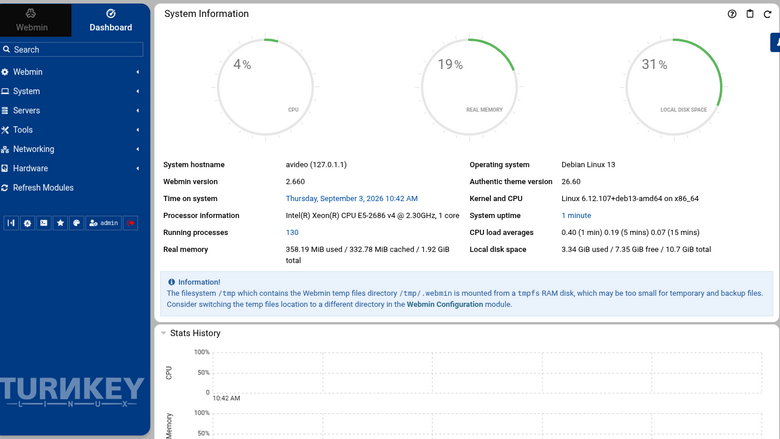The height and width of the screenshot is (439, 780).
Task: Expand the Tools menu category
Action: (x=72, y=130)
